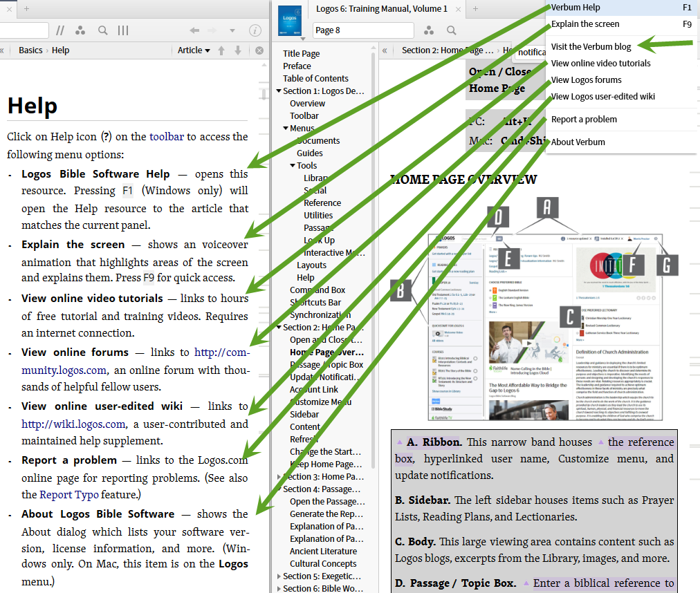Open Title Page in contents
700x593 pixels.
(x=302, y=53)
